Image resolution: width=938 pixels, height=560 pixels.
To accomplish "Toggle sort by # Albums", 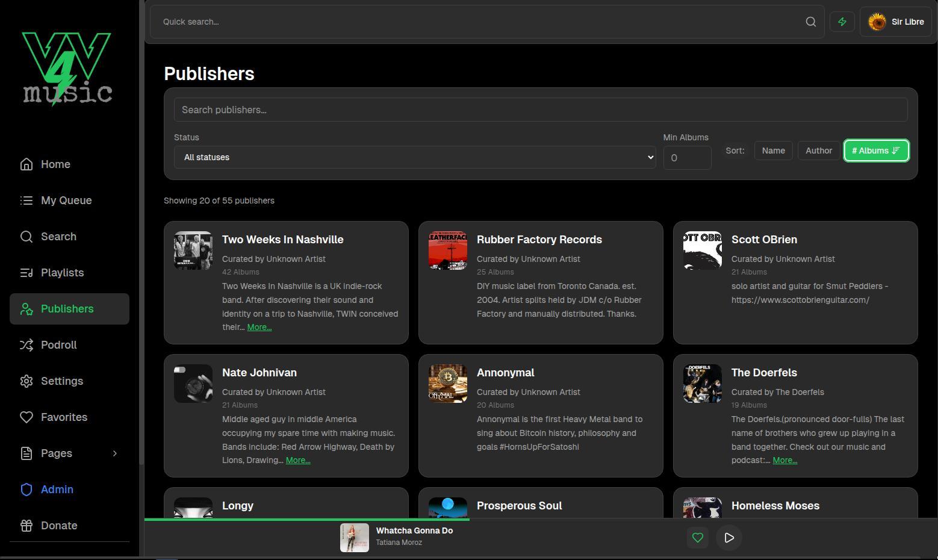I will tap(876, 151).
